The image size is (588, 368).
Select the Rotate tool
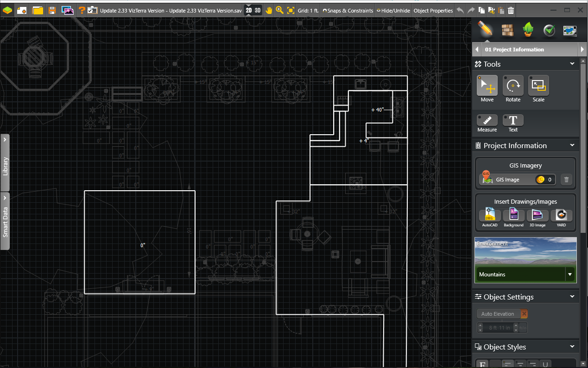pyautogui.click(x=513, y=88)
